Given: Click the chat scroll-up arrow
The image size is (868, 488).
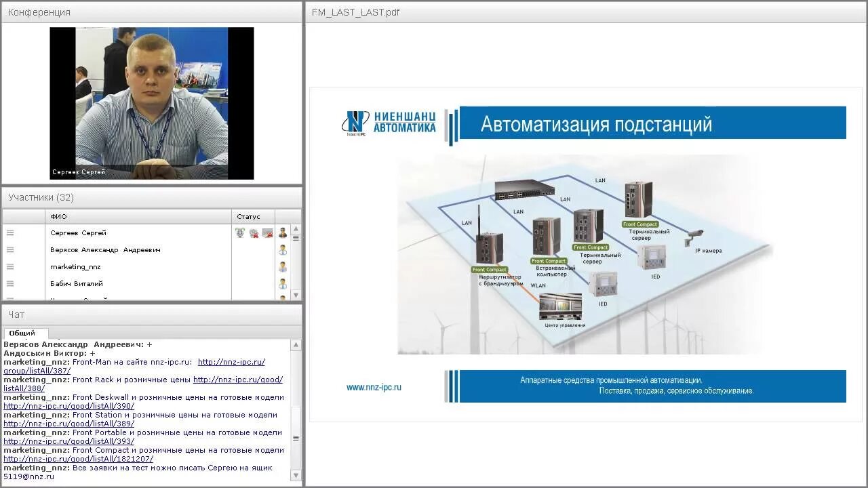Looking at the screenshot, I should pyautogui.click(x=296, y=345).
